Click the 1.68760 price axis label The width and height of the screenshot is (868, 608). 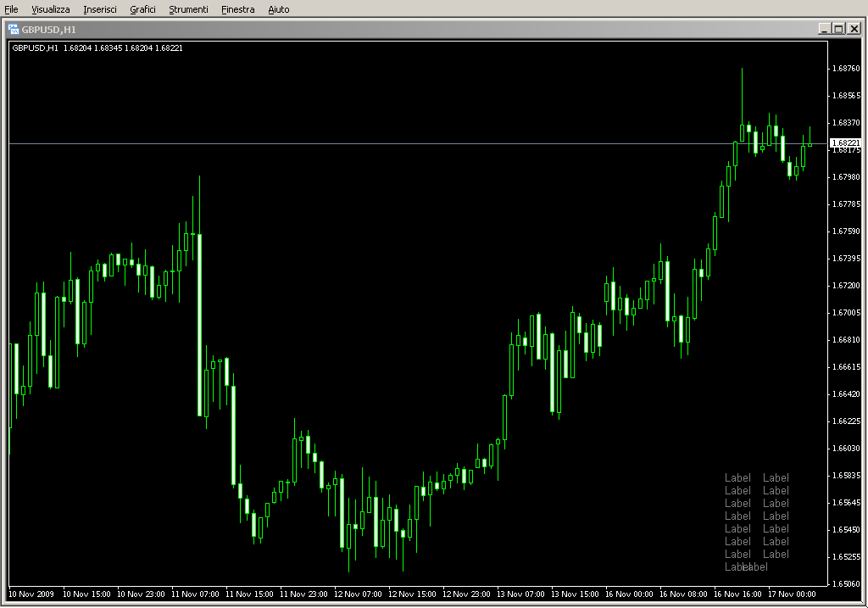[x=847, y=69]
